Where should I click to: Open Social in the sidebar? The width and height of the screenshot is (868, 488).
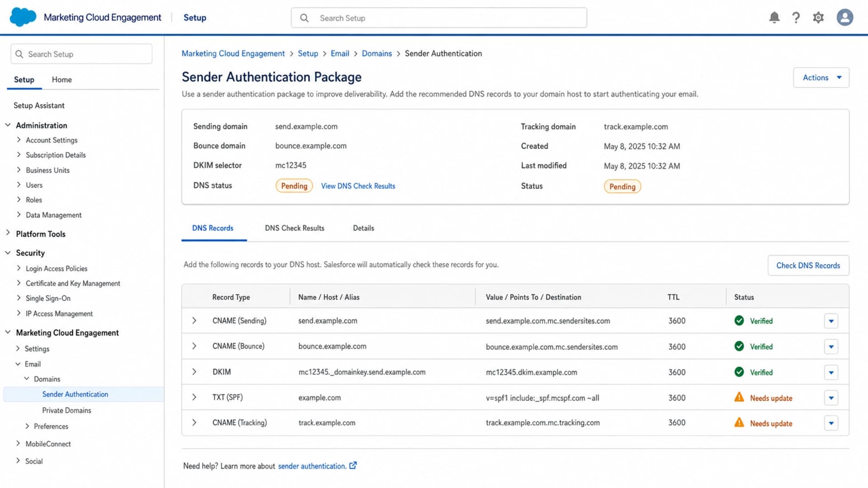coord(34,461)
